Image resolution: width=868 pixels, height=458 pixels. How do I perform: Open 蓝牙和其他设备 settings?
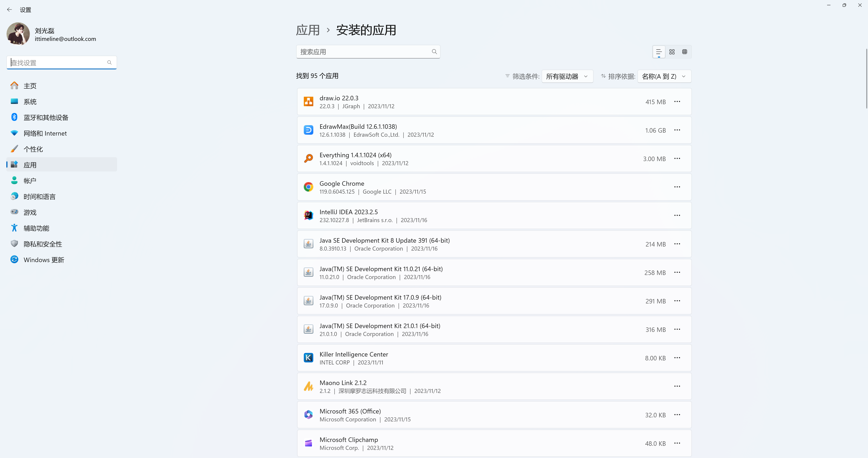62,117
